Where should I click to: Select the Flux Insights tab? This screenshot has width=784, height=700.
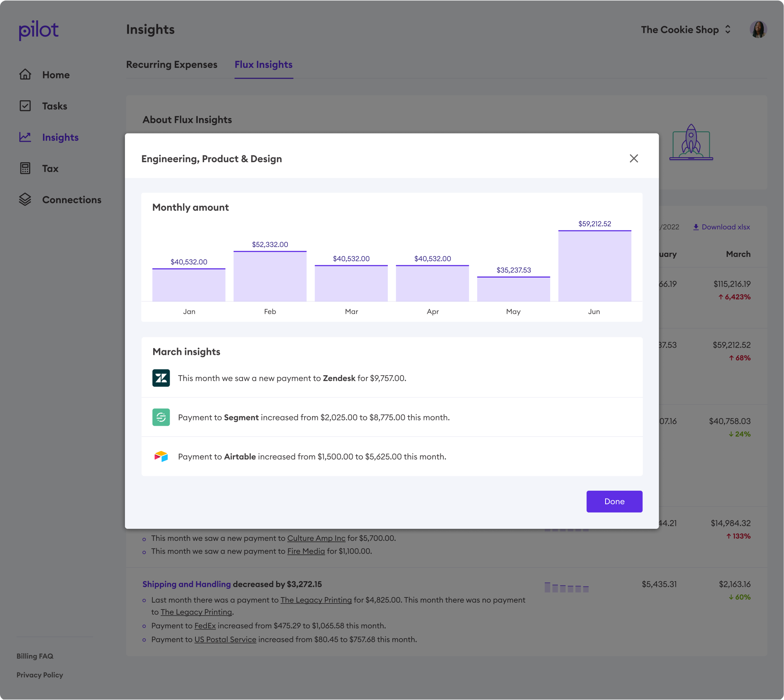[263, 64]
